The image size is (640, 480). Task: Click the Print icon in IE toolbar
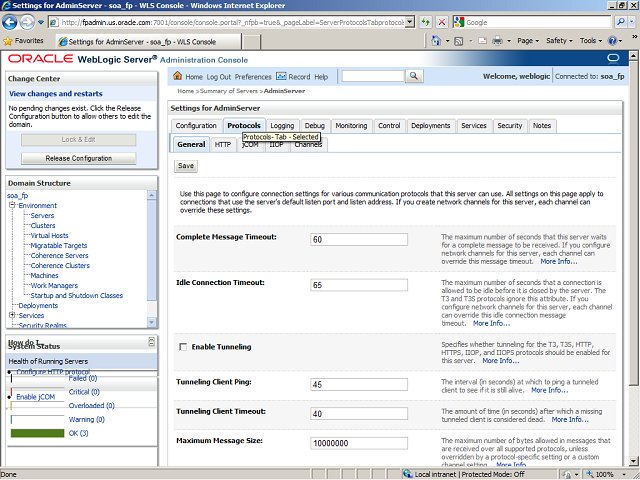(x=495, y=41)
